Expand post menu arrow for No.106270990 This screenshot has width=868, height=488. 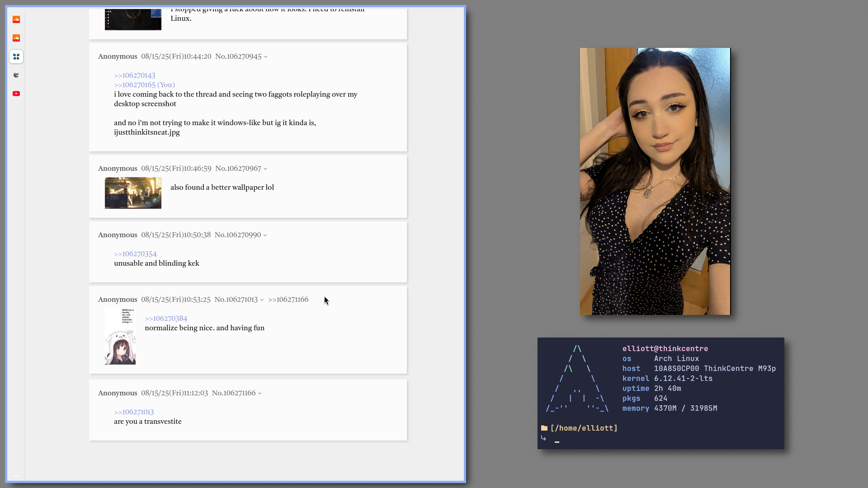265,235
